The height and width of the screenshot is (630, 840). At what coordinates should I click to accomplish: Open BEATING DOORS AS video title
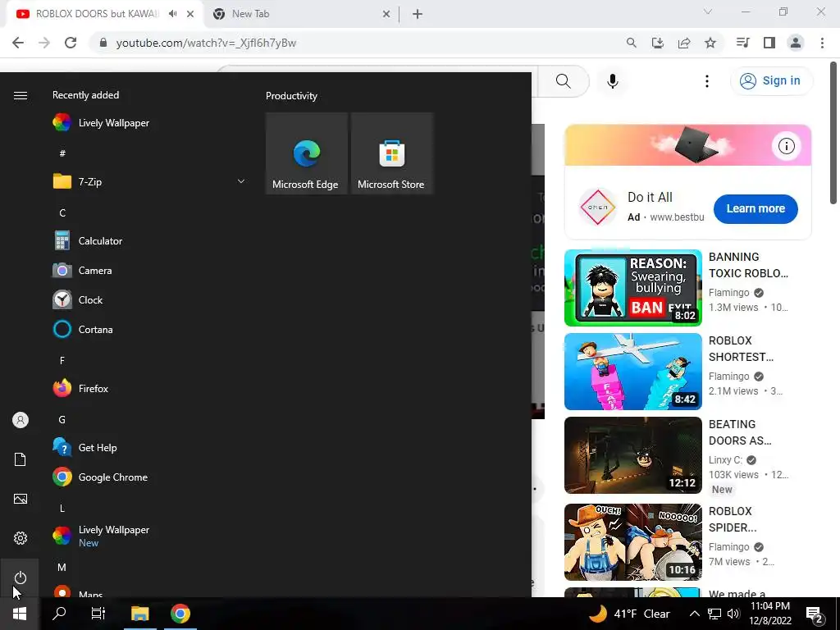click(x=740, y=432)
